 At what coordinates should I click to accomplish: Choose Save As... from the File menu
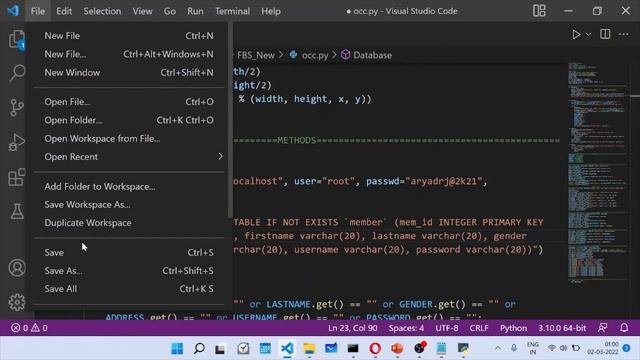(129, 271)
